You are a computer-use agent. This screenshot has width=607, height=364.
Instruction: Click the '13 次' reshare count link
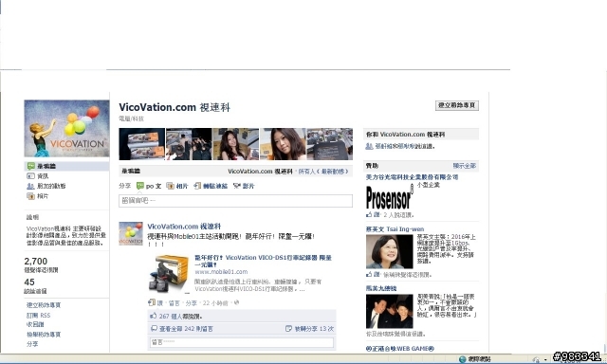(314, 328)
